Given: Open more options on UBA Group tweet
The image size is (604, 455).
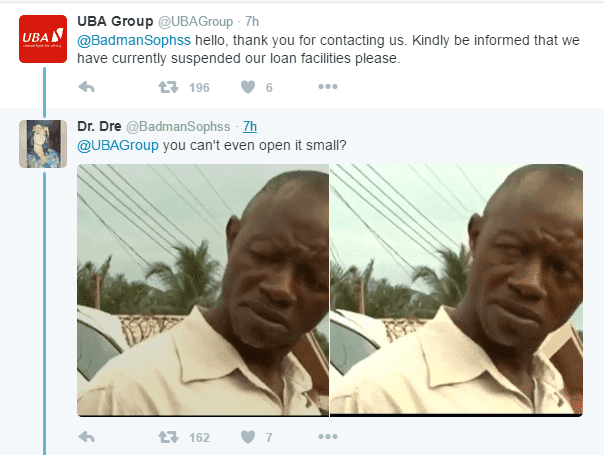Looking at the screenshot, I should (x=328, y=87).
